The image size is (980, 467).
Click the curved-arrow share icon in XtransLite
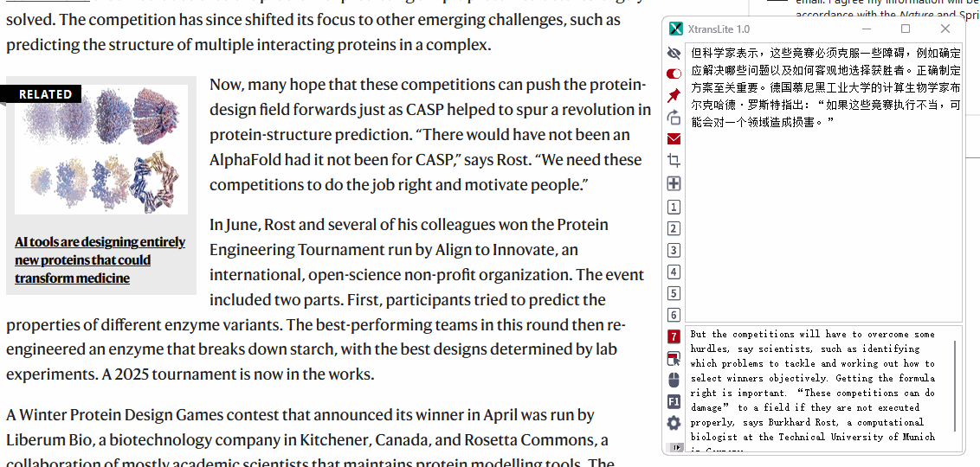674,117
